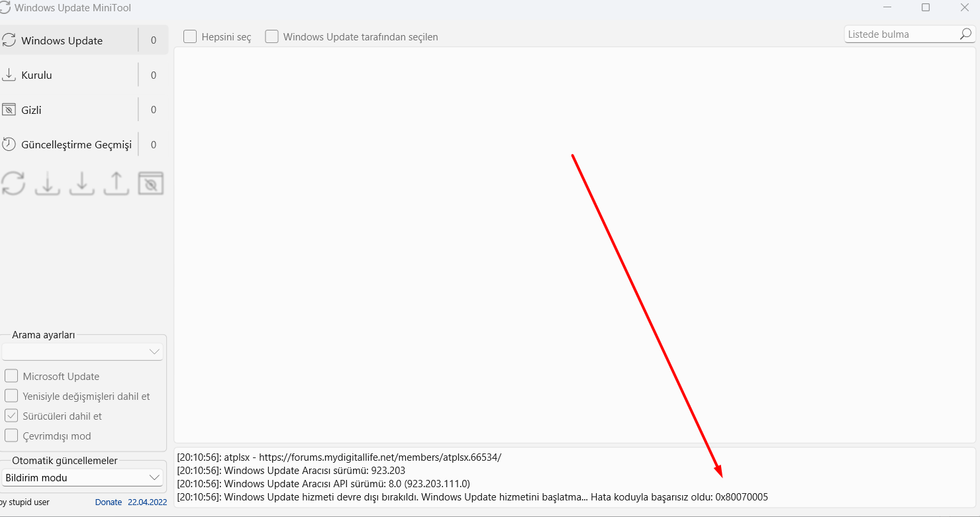Expand the Arama ayarları dropdown
Image resolution: width=980 pixels, height=517 pixels.
pyautogui.click(x=82, y=352)
